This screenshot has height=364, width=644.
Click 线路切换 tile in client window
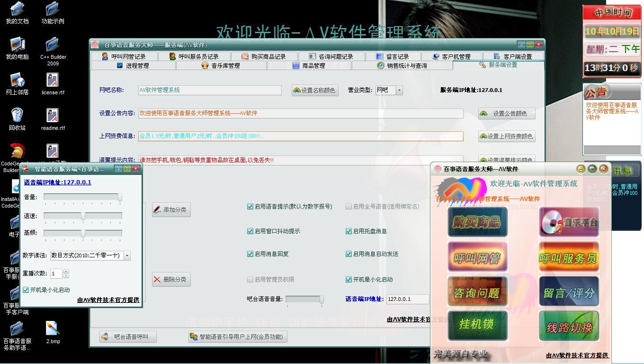569,326
